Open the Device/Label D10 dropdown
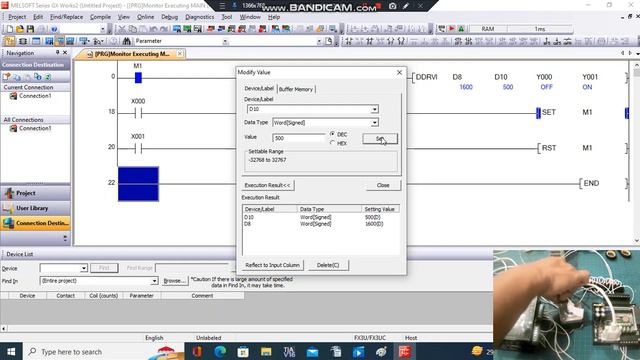 pyautogui.click(x=374, y=109)
